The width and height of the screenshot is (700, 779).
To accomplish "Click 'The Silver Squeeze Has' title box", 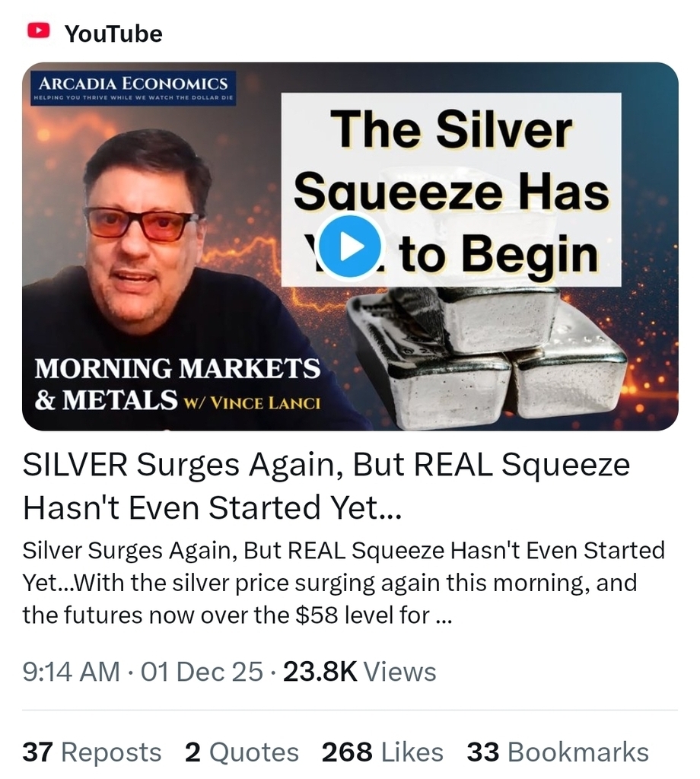I will pyautogui.click(x=451, y=161).
